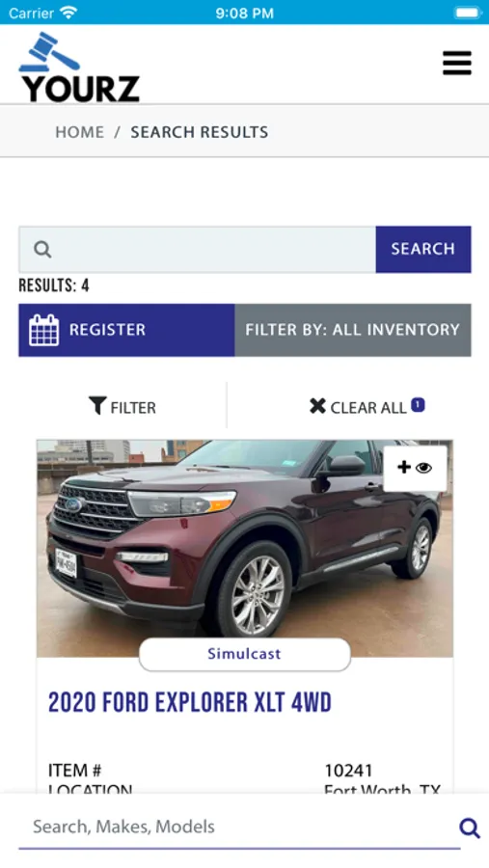
Task: Tap magnifying glass inside top search field
Action: [42, 249]
